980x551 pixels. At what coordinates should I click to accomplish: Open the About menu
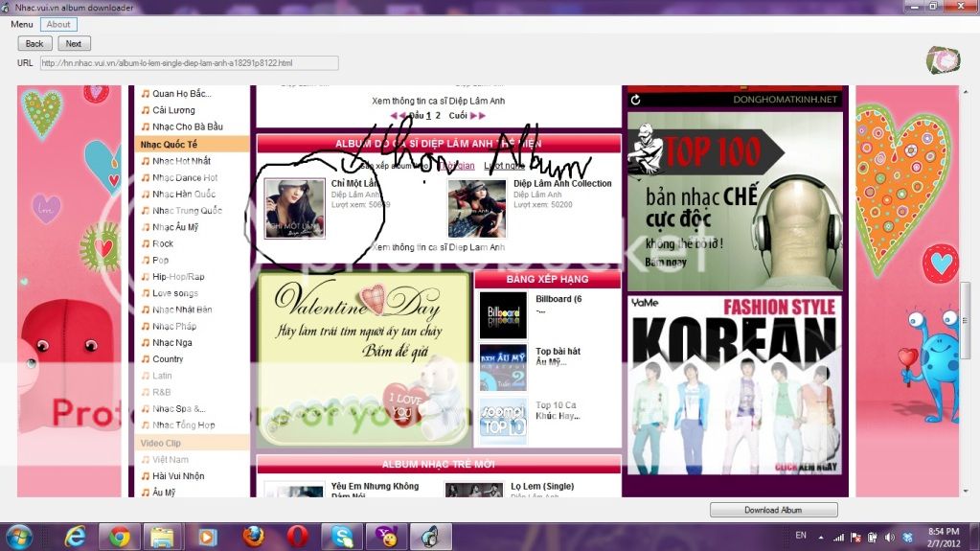click(x=58, y=24)
